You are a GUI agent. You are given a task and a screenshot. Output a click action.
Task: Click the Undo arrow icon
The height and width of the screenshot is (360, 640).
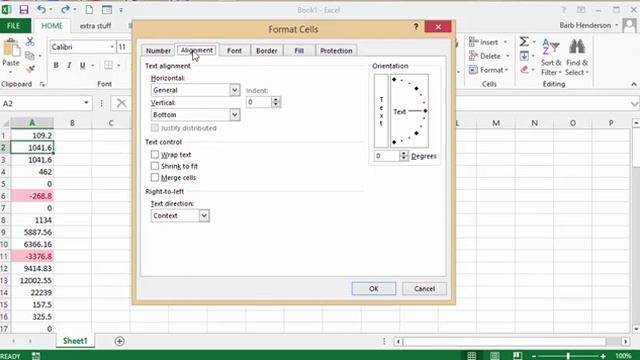coord(42,9)
